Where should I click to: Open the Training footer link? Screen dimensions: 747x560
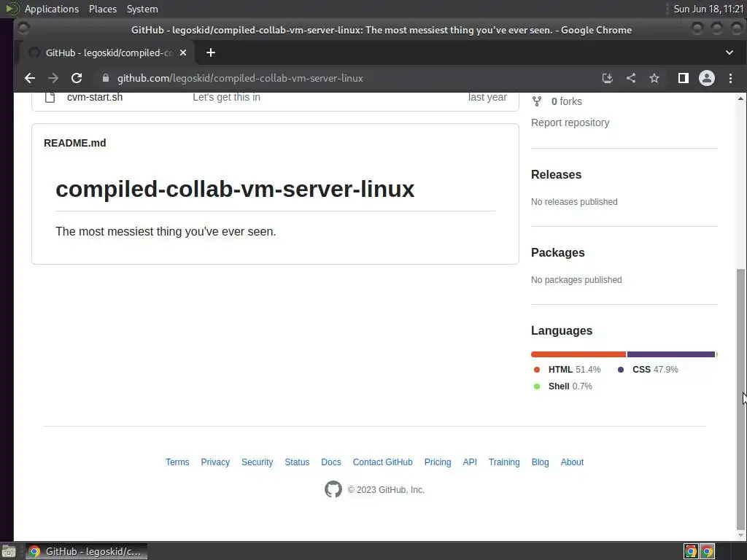pos(504,462)
